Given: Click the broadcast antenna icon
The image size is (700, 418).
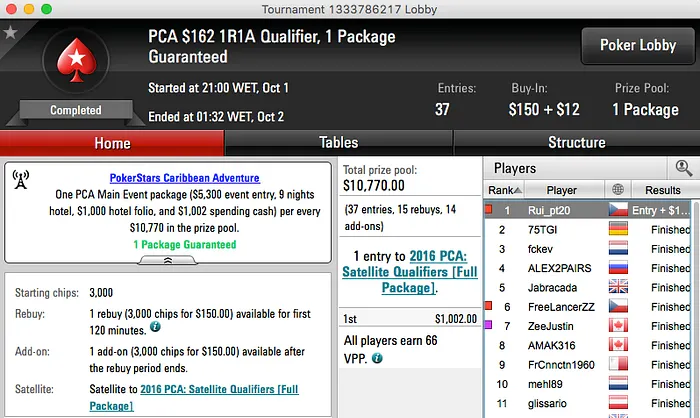Looking at the screenshot, I should coord(20,180).
